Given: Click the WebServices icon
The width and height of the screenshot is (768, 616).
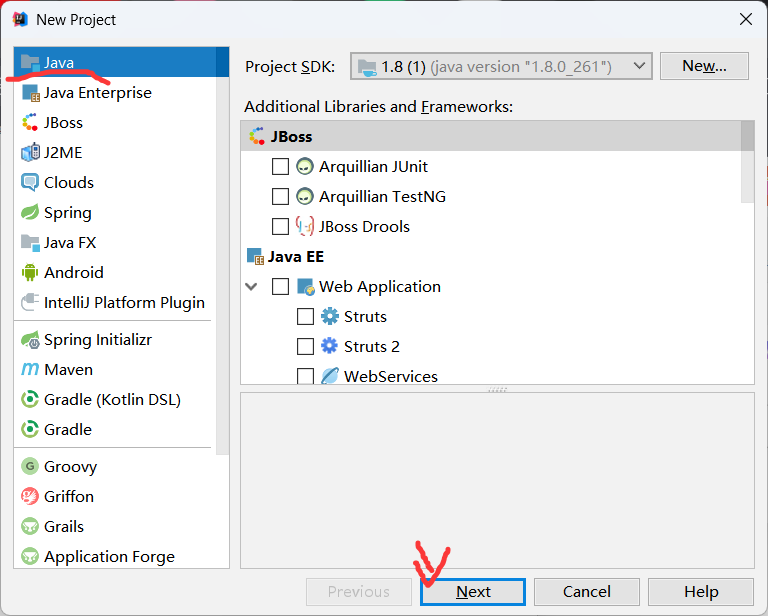Looking at the screenshot, I should tap(330, 376).
